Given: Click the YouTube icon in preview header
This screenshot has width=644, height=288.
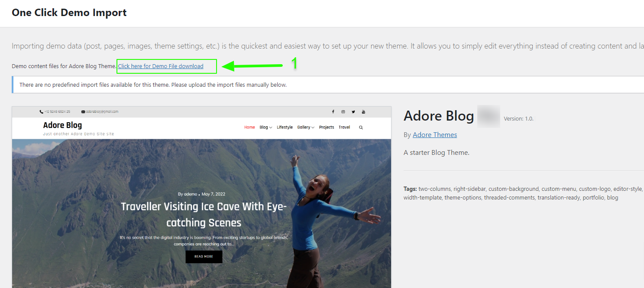Looking at the screenshot, I should pos(363,112).
